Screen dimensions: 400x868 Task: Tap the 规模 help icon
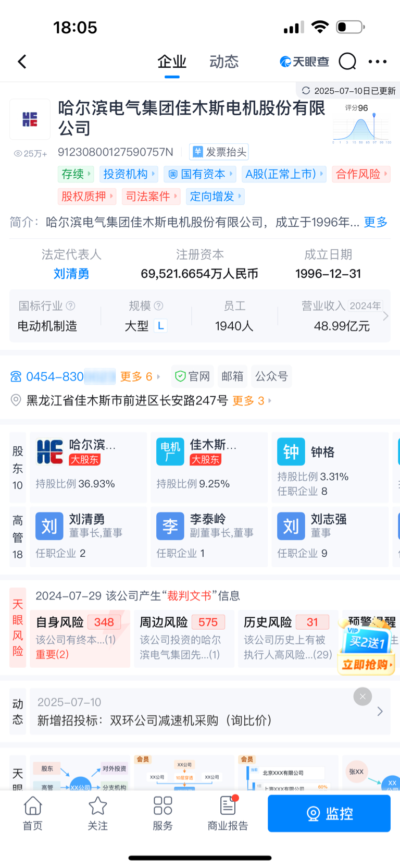159,305
